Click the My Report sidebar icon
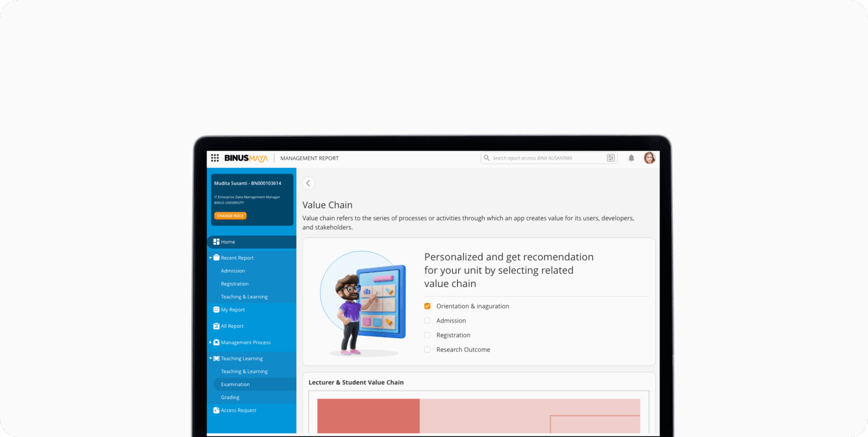This screenshot has width=868, height=437. tap(217, 310)
